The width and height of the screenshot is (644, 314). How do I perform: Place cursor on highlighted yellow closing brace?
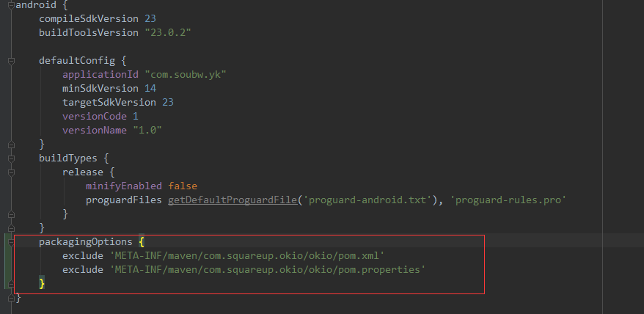pyautogui.click(x=42, y=284)
